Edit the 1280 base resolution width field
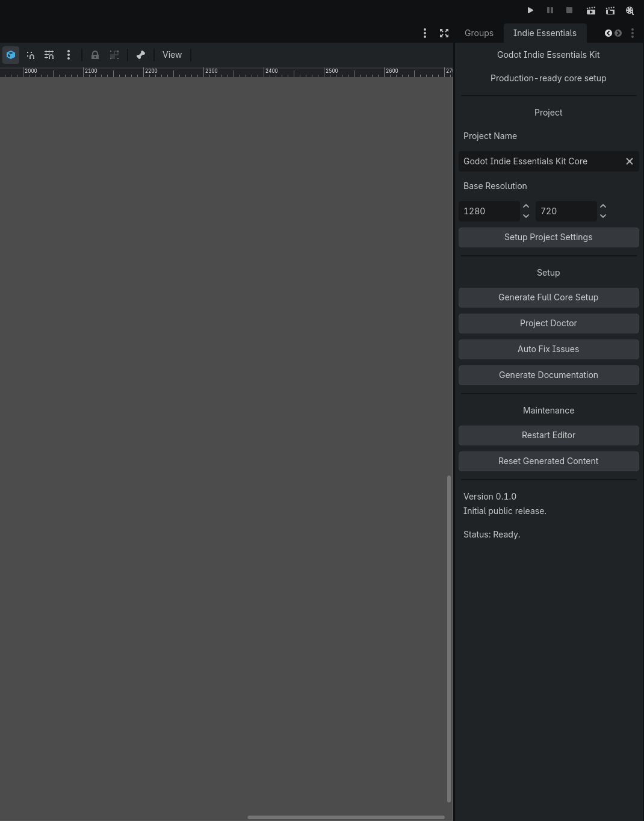Screen dimensions: 644x821 [x=489, y=211]
